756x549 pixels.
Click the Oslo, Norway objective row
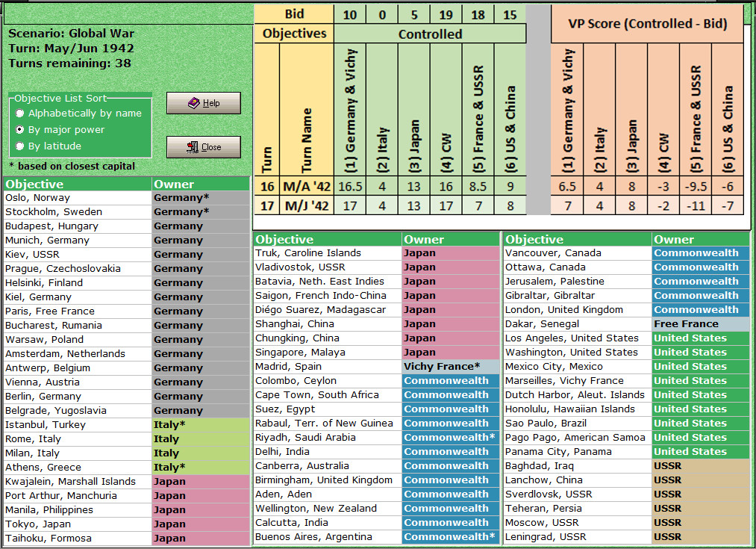click(x=126, y=198)
